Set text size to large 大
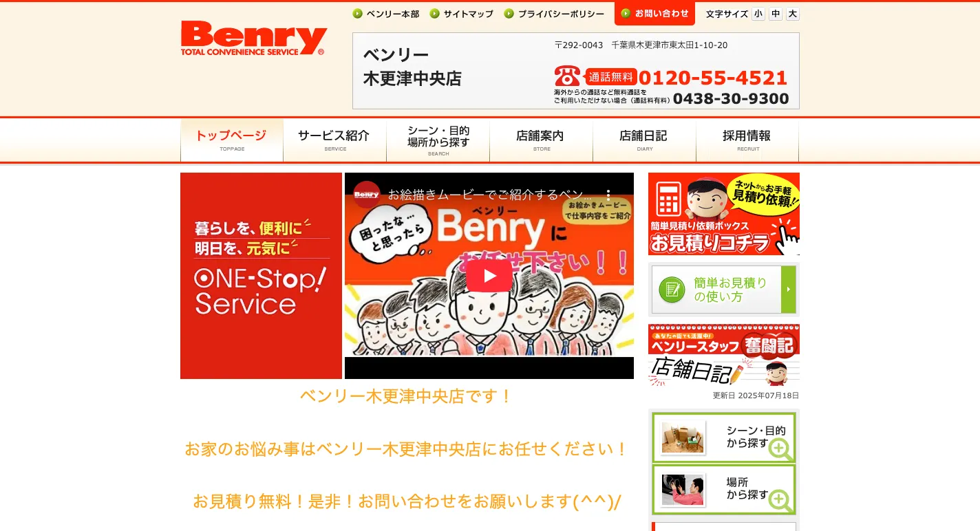This screenshot has width=980, height=531. point(793,14)
